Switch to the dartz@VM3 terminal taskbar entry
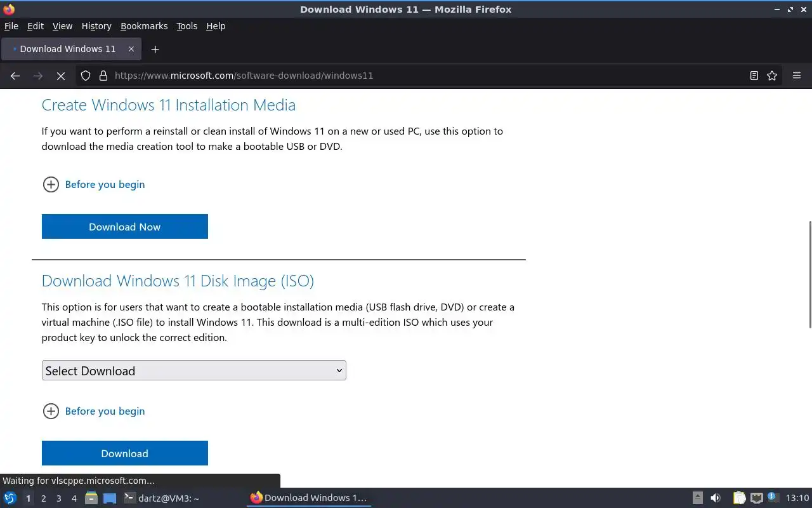Screen dimensions: 812x508 [x=162, y=498]
